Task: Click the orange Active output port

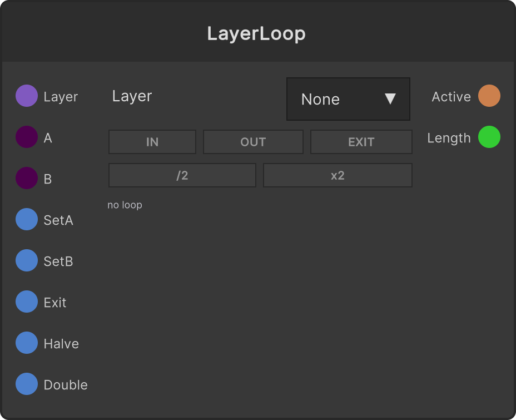Action: click(x=489, y=96)
